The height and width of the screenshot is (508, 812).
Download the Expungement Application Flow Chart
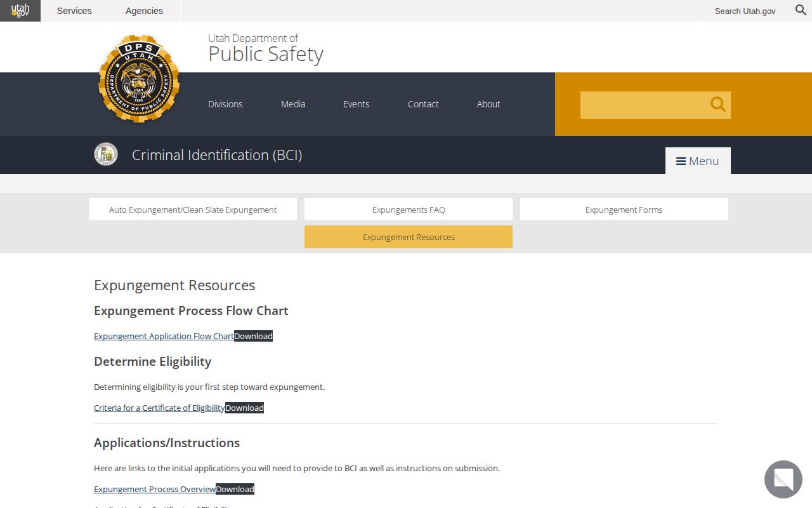tap(253, 336)
